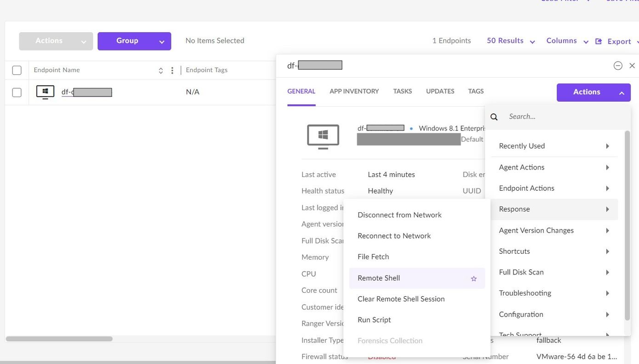Click the Search field in Actions menu

561,117
